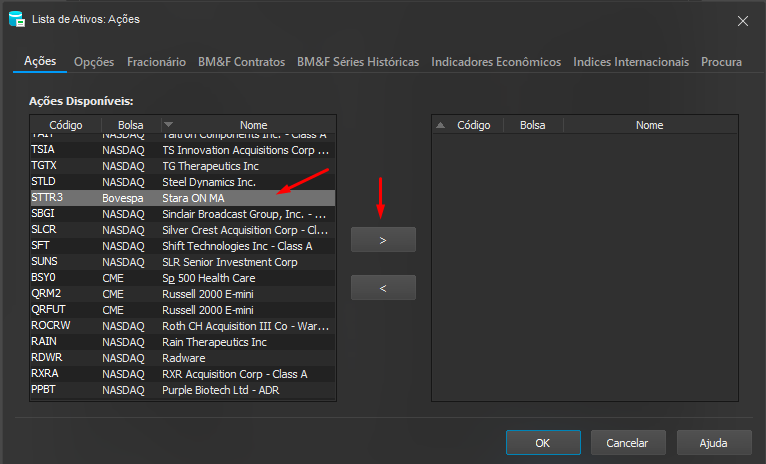766x464 pixels.
Task: Select the STTR3 Stara ON MA row
Action: click(x=183, y=198)
